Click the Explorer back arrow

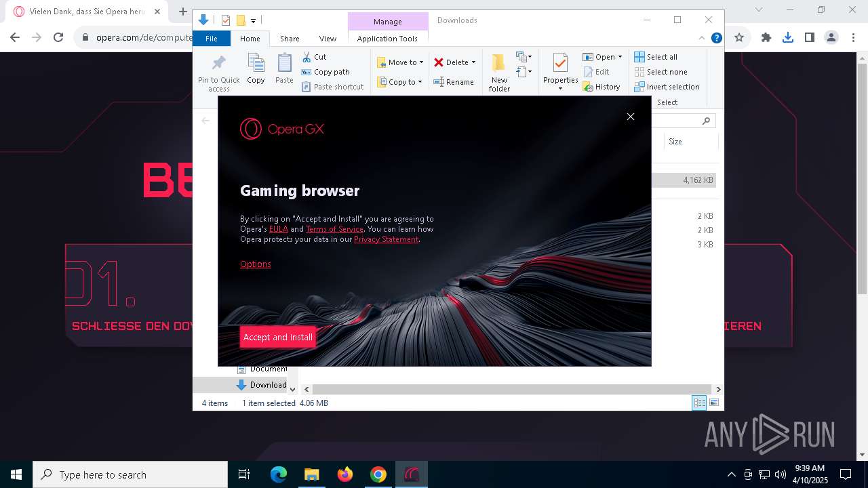[x=205, y=121]
